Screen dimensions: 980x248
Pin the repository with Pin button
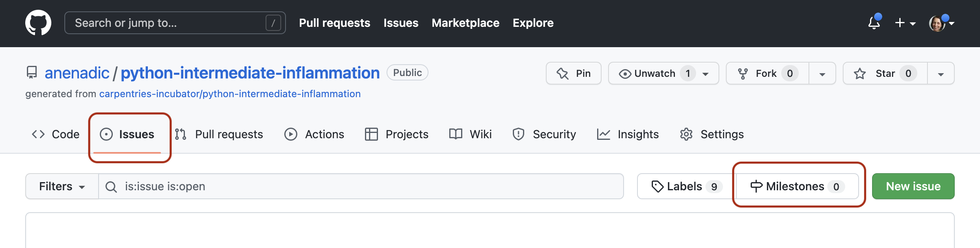(x=573, y=73)
